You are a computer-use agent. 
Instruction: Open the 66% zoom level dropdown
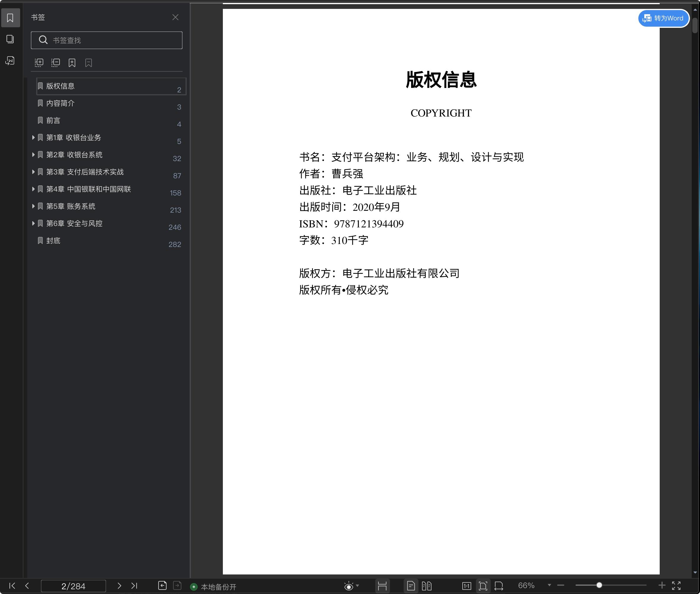click(x=549, y=585)
